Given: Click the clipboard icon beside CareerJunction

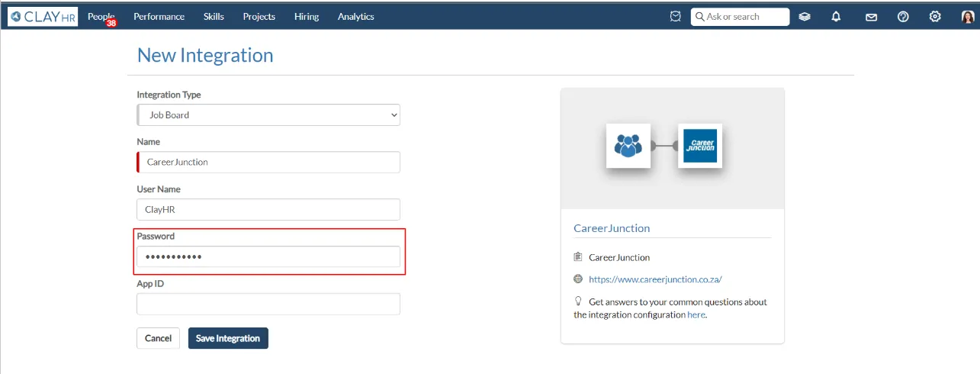Looking at the screenshot, I should [578, 257].
